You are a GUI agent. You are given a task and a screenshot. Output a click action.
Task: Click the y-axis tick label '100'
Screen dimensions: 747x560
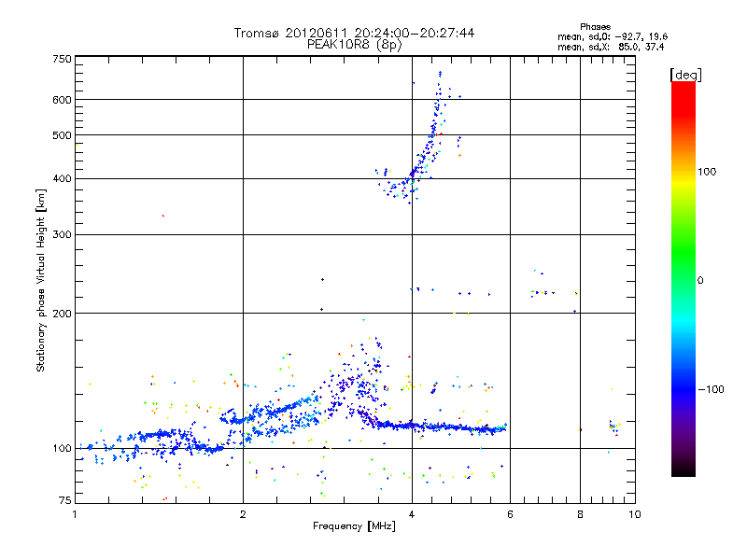(62, 448)
